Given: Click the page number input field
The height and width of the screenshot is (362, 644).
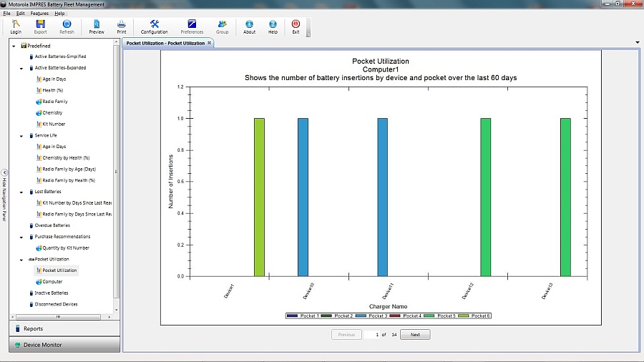Looking at the screenshot, I should tap(371, 335).
